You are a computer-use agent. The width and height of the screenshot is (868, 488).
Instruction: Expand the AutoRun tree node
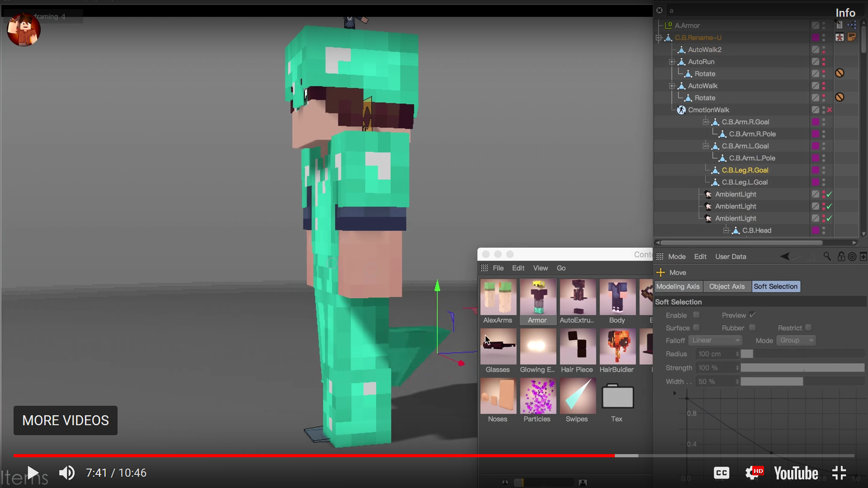pos(672,62)
